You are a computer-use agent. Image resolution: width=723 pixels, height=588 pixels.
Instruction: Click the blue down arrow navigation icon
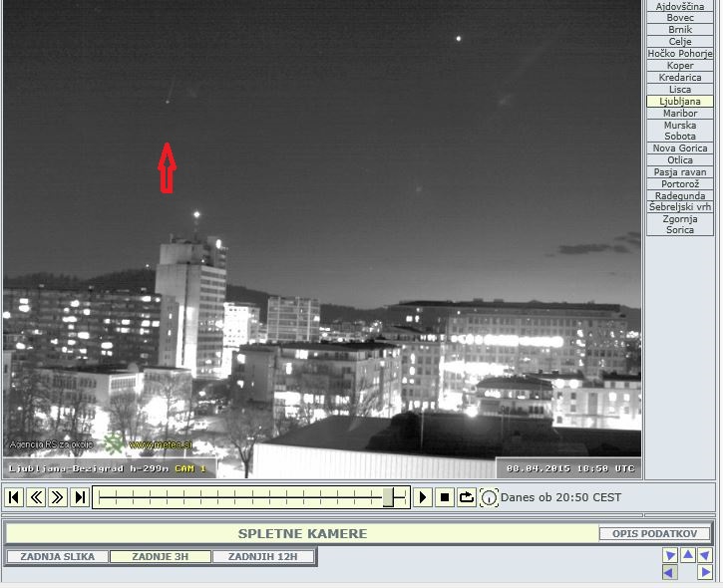(670, 555)
